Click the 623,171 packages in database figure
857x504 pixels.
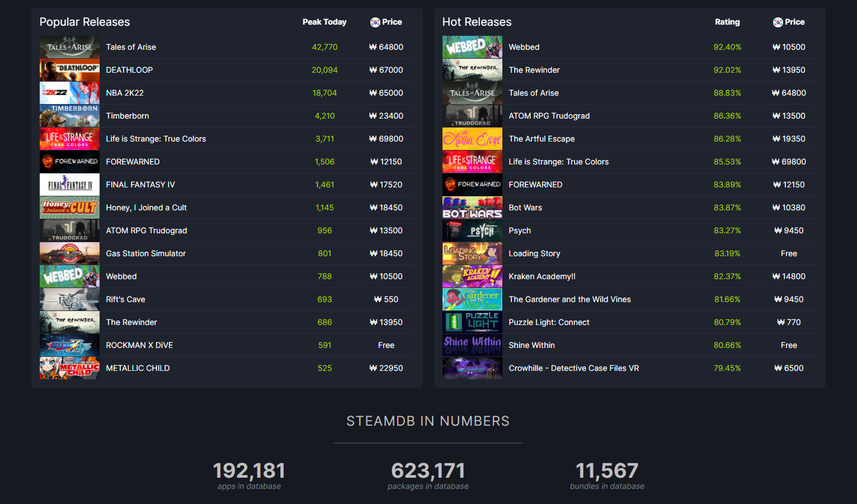click(x=428, y=470)
